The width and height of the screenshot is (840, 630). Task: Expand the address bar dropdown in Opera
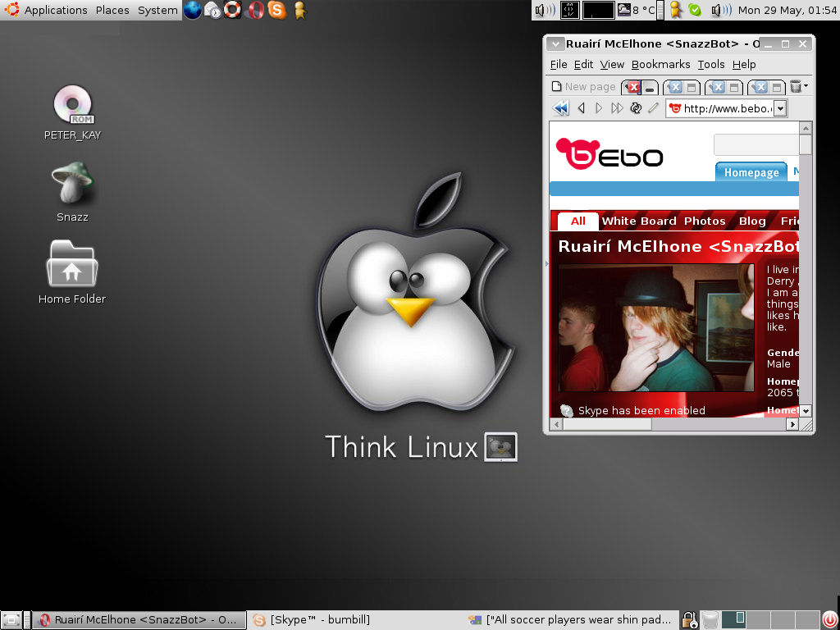[x=780, y=107]
